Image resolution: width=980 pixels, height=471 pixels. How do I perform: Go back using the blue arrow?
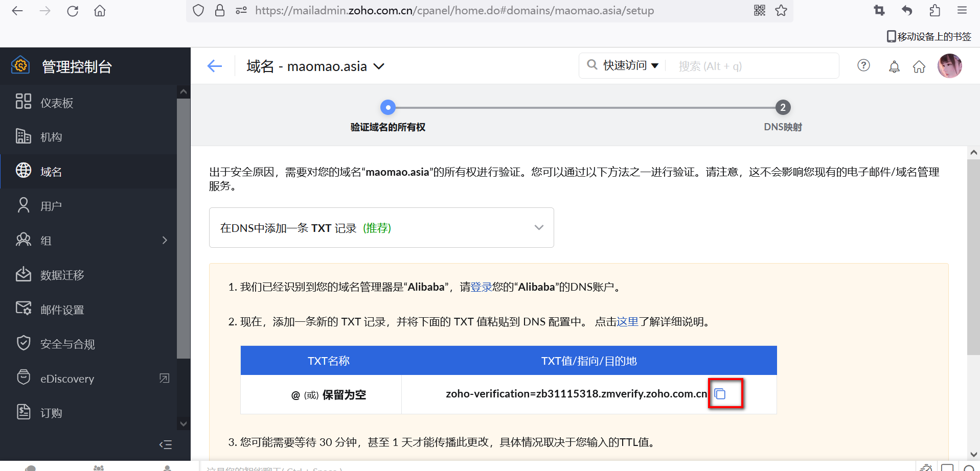tap(215, 66)
